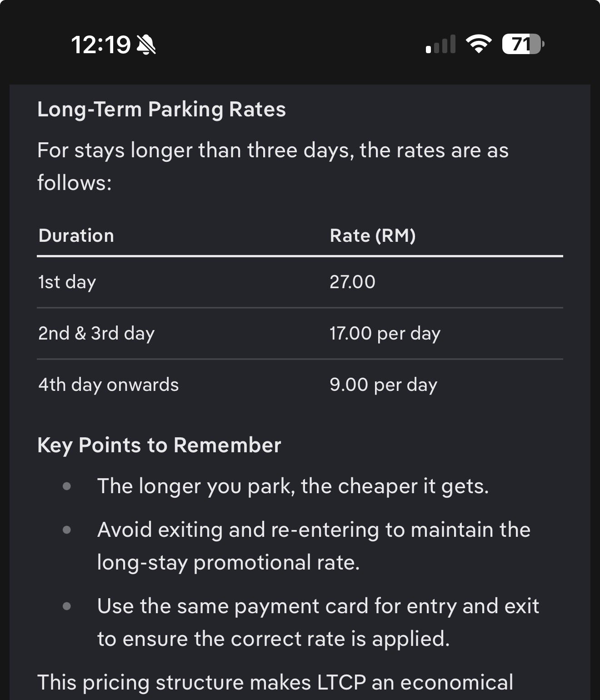
Task: Click the 'Use the same payment card' bullet
Action: [x=318, y=622]
